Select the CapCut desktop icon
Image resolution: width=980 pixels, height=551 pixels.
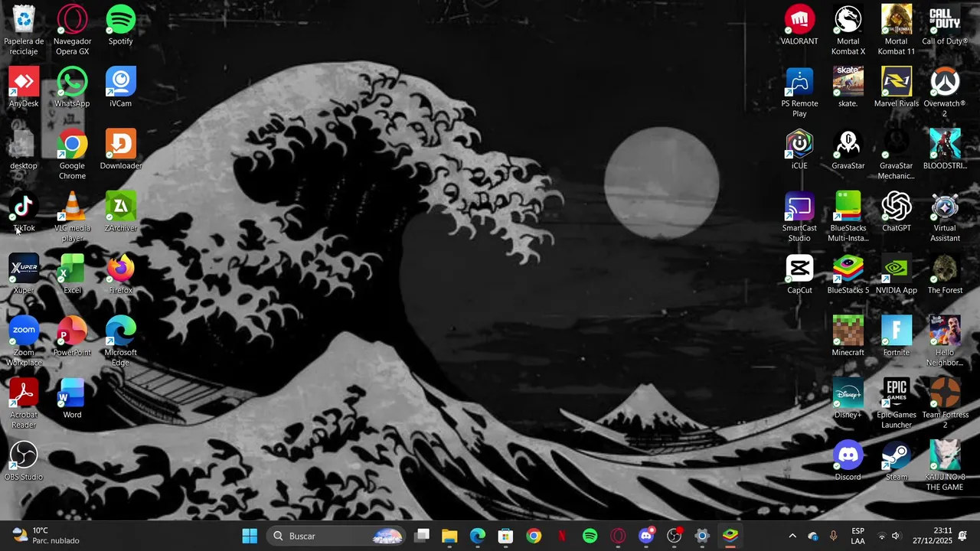[x=799, y=274]
